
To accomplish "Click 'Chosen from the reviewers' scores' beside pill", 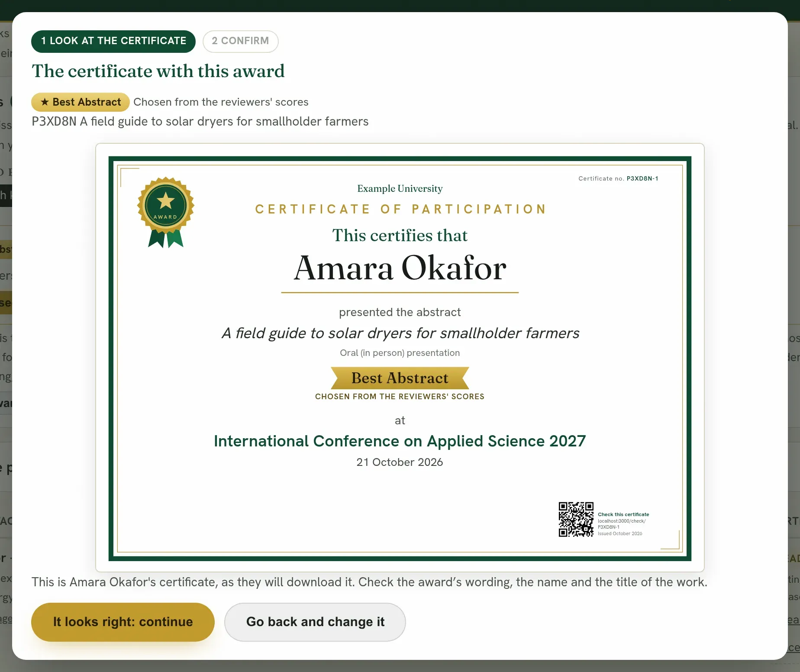I will pyautogui.click(x=221, y=102).
